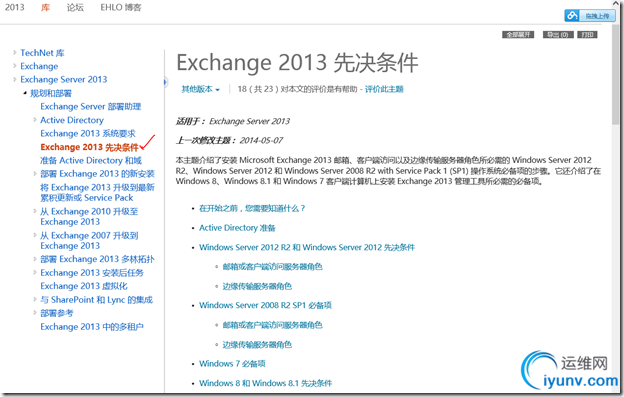Expand the Exchange node arrow in tree
Screen dimensions: 624x397
click(x=15, y=66)
